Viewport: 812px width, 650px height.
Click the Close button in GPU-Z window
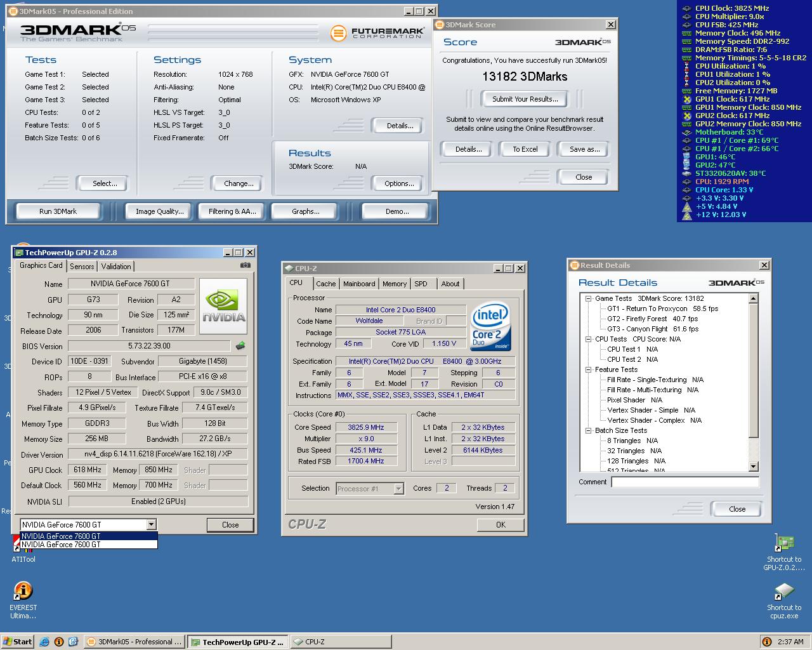pyautogui.click(x=230, y=525)
